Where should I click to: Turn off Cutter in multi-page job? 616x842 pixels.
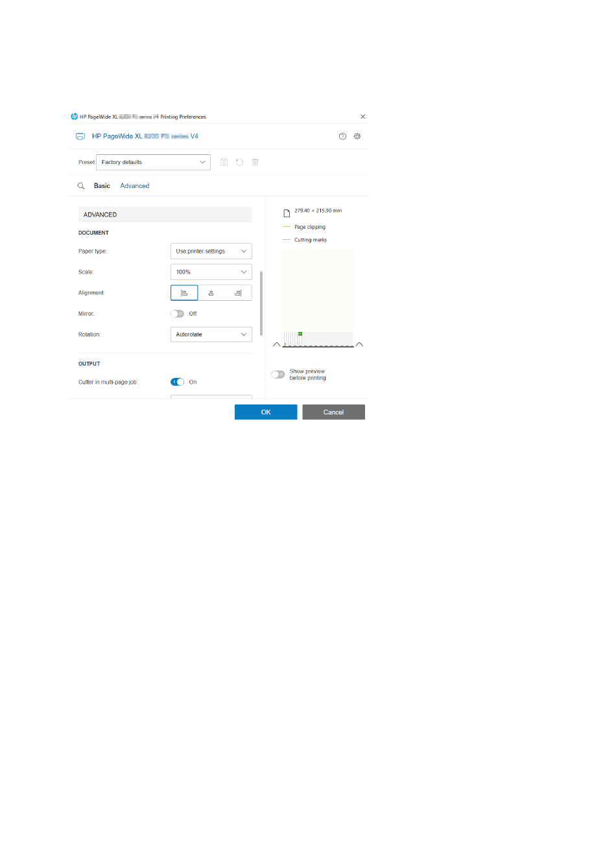coord(178,382)
